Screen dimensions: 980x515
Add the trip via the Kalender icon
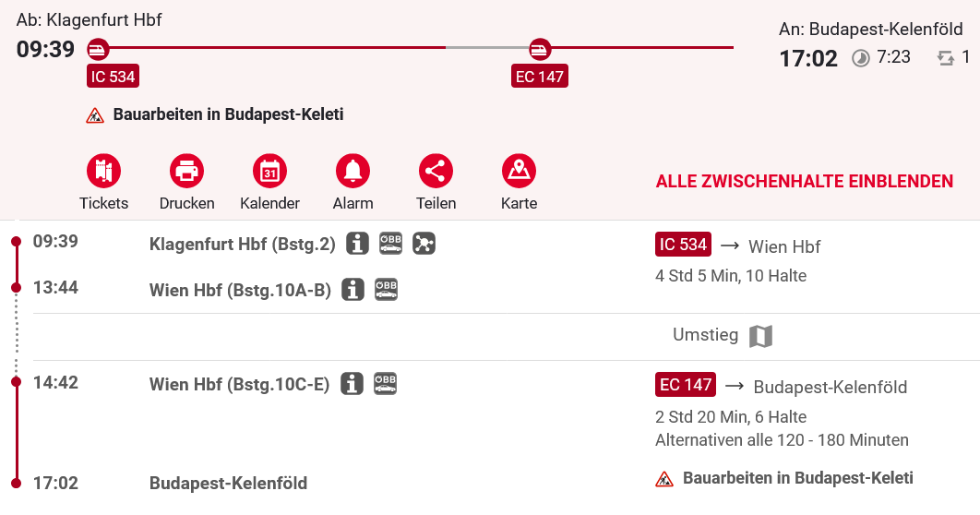(x=269, y=172)
